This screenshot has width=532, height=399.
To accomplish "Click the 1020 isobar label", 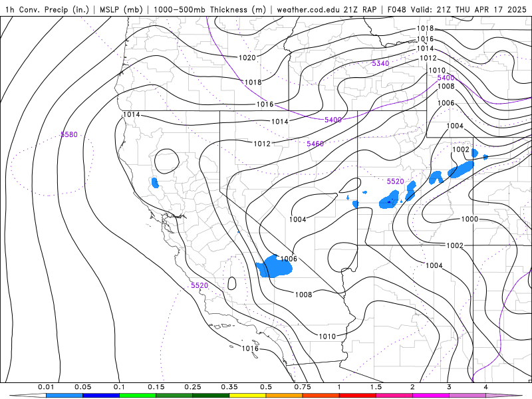I will (x=247, y=58).
